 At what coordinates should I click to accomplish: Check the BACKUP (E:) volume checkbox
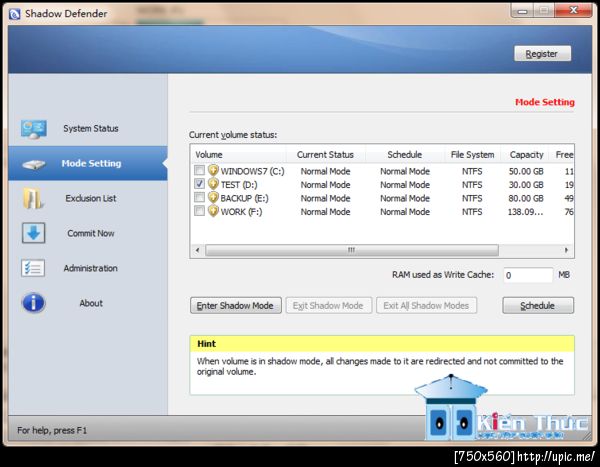(x=199, y=197)
